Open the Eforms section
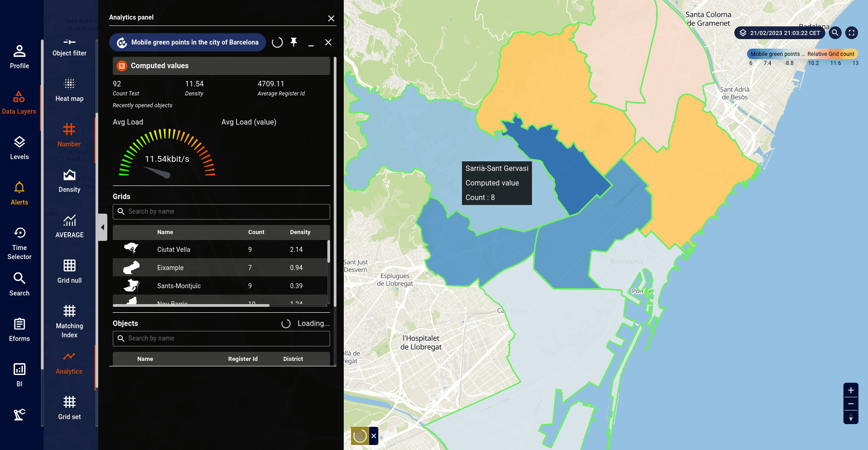Viewport: 868px width, 450px height. (x=20, y=330)
